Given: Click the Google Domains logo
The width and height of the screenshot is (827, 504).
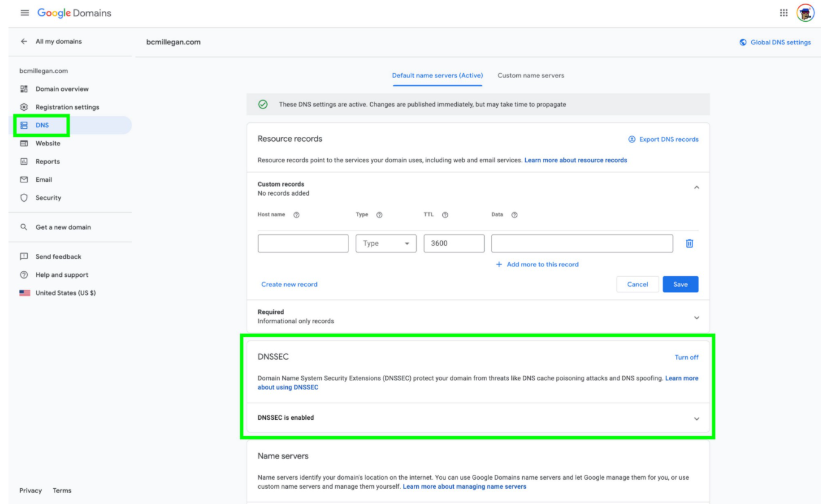Looking at the screenshot, I should click(75, 13).
